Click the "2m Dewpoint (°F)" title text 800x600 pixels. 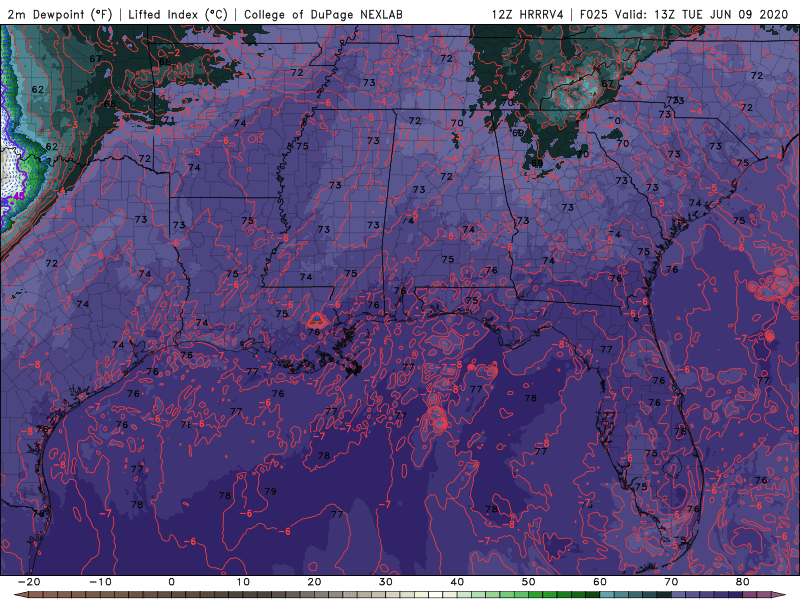pos(60,14)
